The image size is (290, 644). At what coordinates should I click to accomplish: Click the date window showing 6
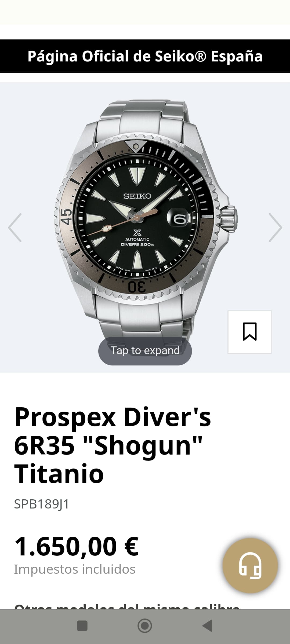click(179, 218)
